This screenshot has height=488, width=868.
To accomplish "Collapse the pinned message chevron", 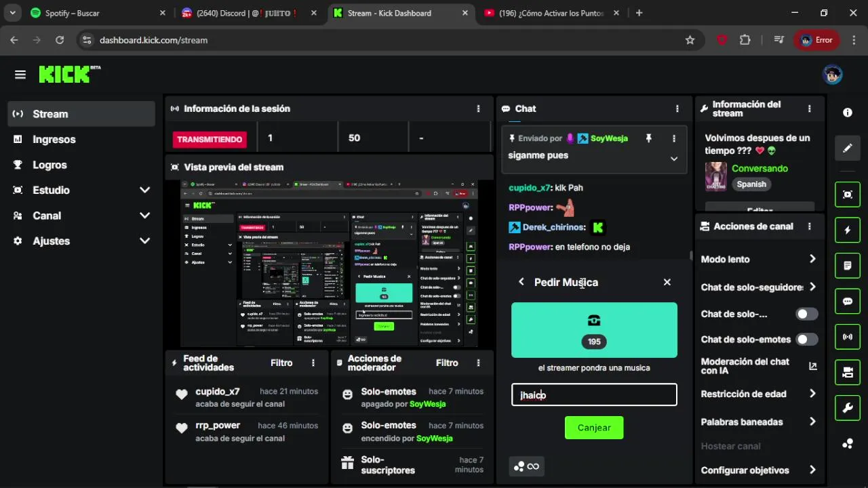I will point(673,159).
